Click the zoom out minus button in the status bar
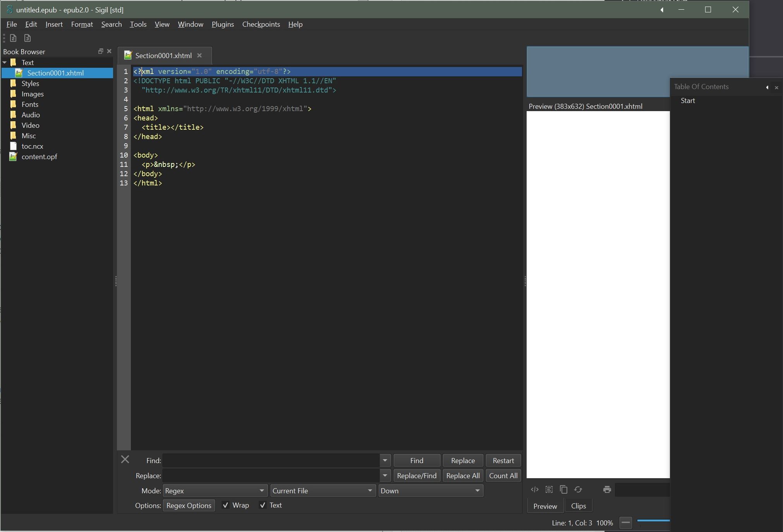 tap(625, 523)
